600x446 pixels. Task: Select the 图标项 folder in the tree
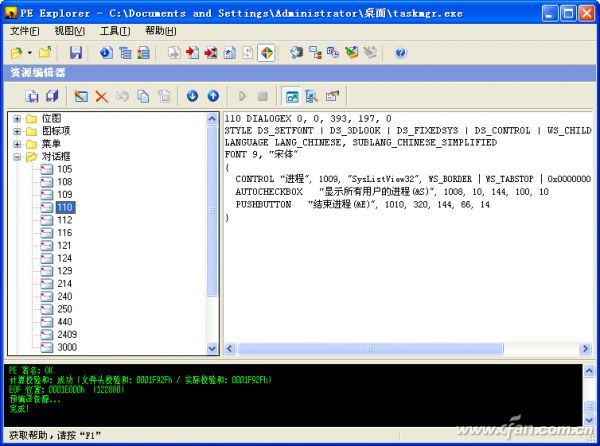(x=56, y=131)
